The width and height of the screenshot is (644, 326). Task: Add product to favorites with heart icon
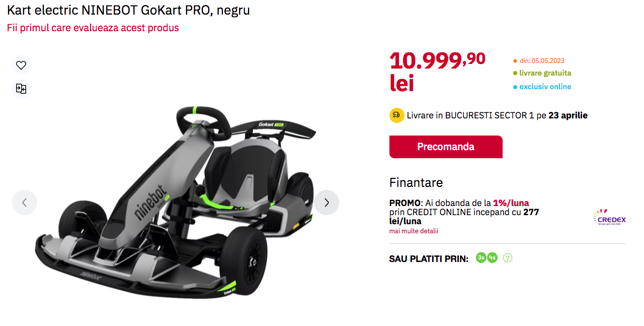[x=21, y=65]
